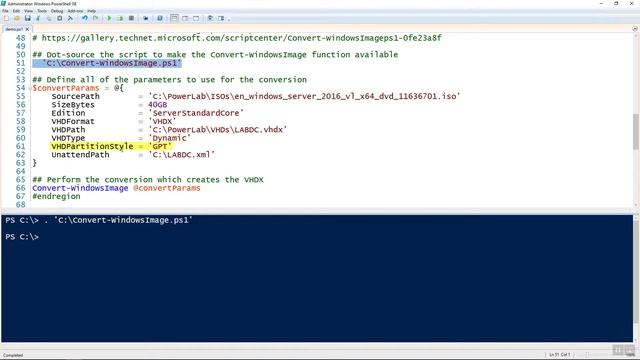
Task: Click the Dot-source comment on line 50
Action: [215, 55]
